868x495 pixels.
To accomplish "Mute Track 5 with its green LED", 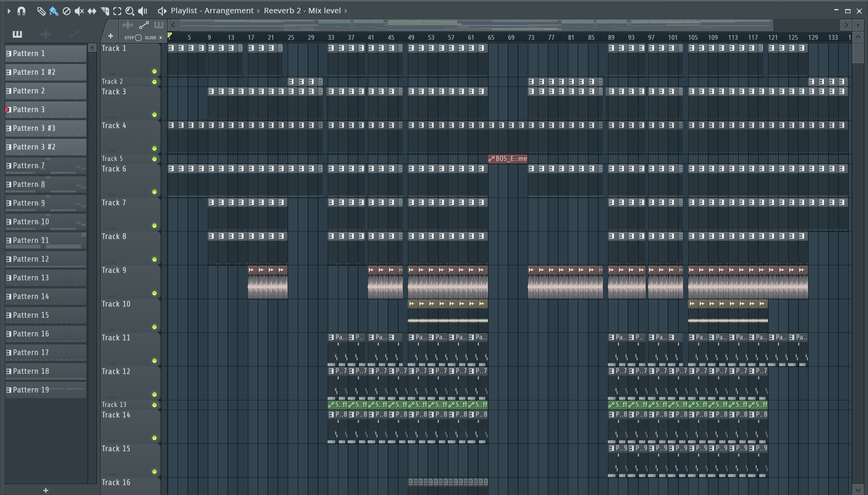I will 154,159.
